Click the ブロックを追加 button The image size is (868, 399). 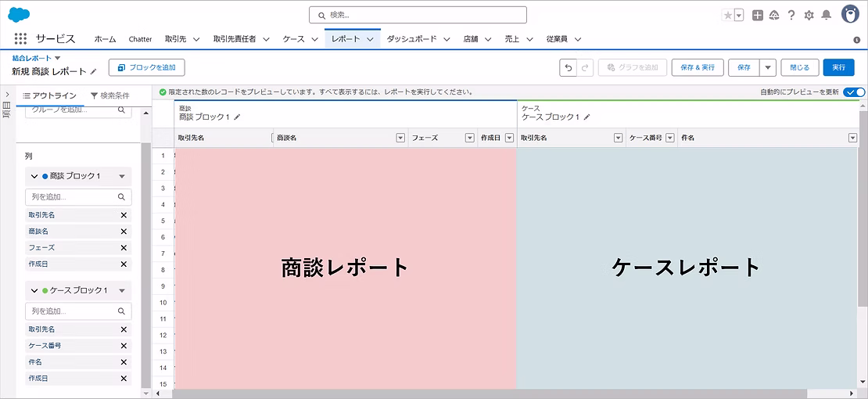(x=147, y=67)
